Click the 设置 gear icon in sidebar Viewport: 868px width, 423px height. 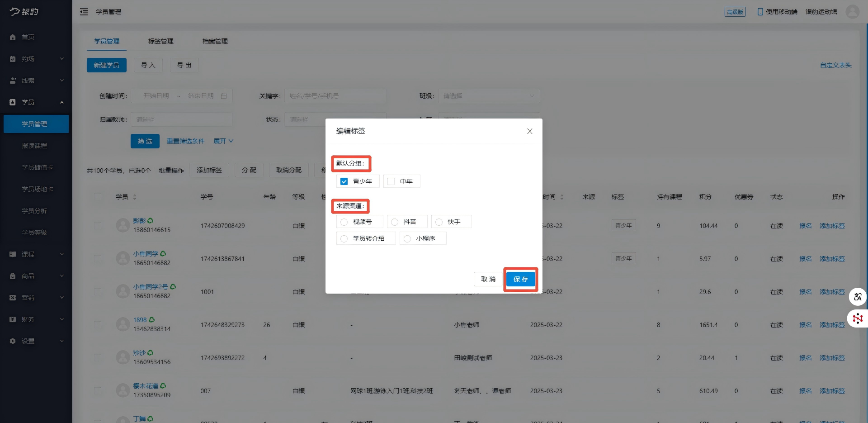pos(13,341)
